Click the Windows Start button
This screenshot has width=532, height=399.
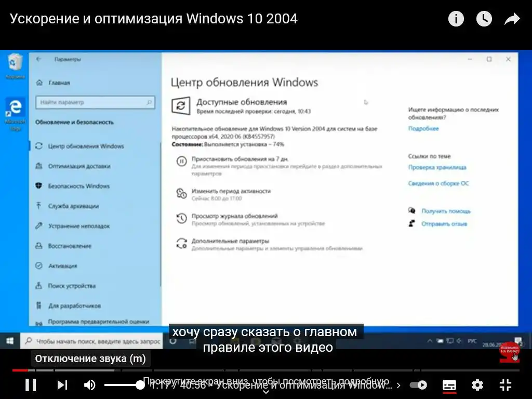pos(10,341)
